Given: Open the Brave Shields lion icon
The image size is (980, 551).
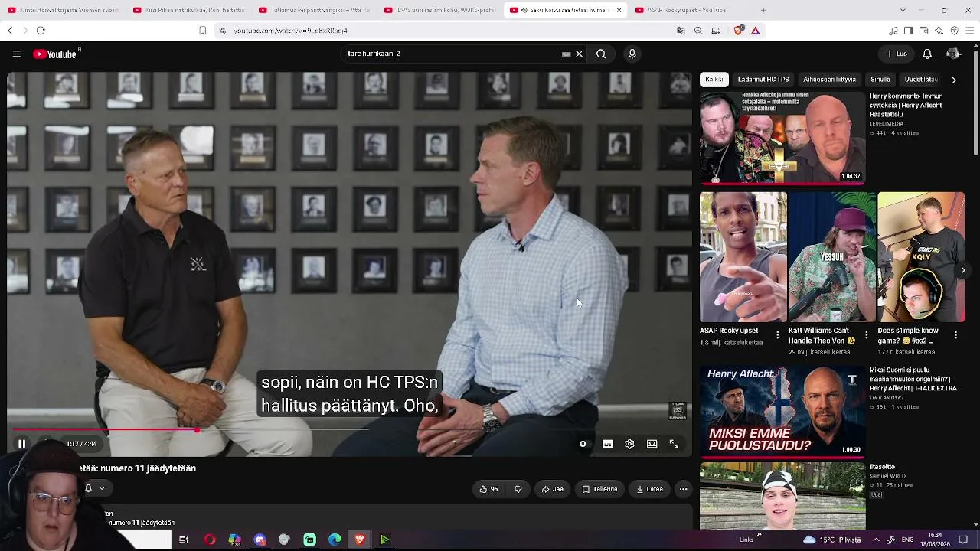Looking at the screenshot, I should [738, 31].
